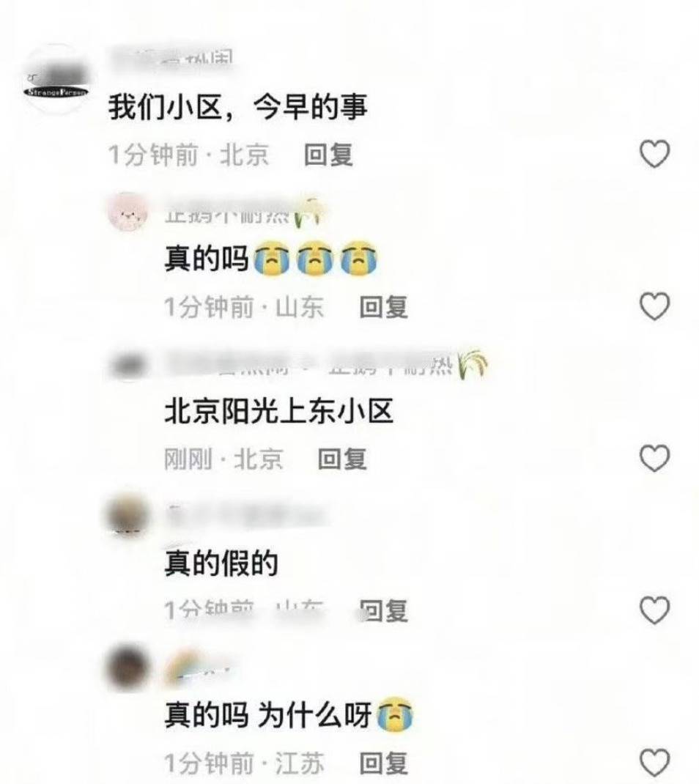Open username with rice emoji above "真的吗"

(x=245, y=213)
